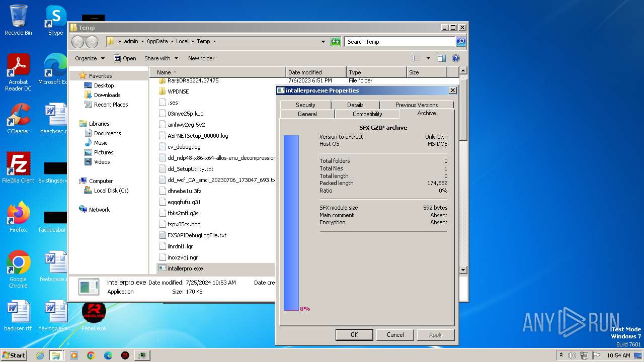Click the OK button in Properties
644x362 pixels.
point(354,335)
